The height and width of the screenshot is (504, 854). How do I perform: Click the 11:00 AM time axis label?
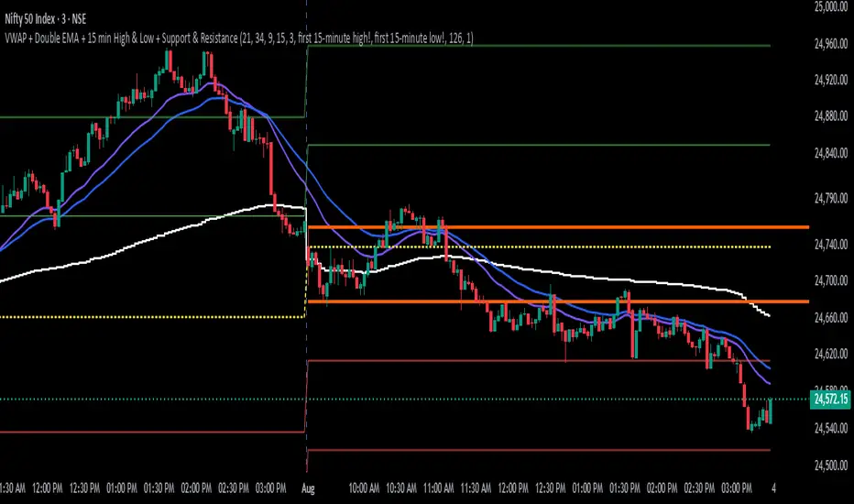(x=438, y=488)
